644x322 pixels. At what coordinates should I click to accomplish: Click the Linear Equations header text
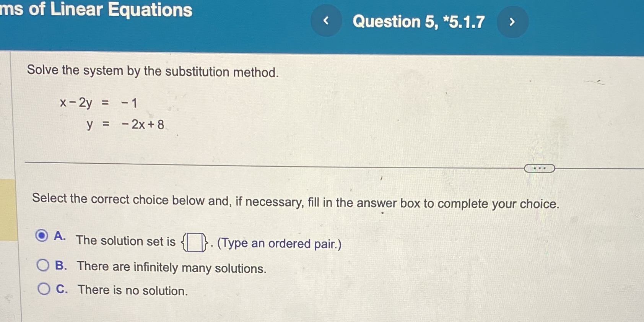(x=96, y=11)
